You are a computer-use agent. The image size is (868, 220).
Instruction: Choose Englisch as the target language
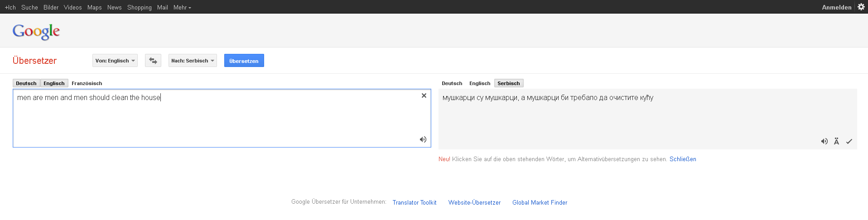(x=480, y=83)
